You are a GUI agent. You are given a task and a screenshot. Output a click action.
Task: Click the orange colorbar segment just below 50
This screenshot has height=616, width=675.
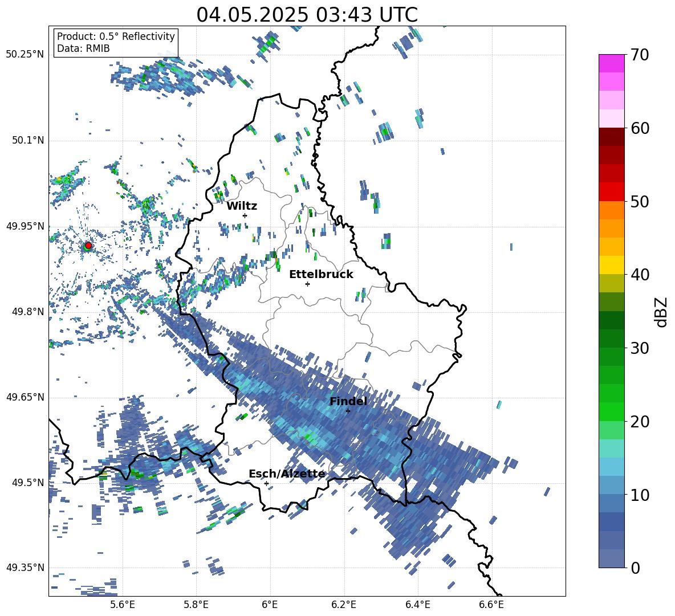[611, 210]
